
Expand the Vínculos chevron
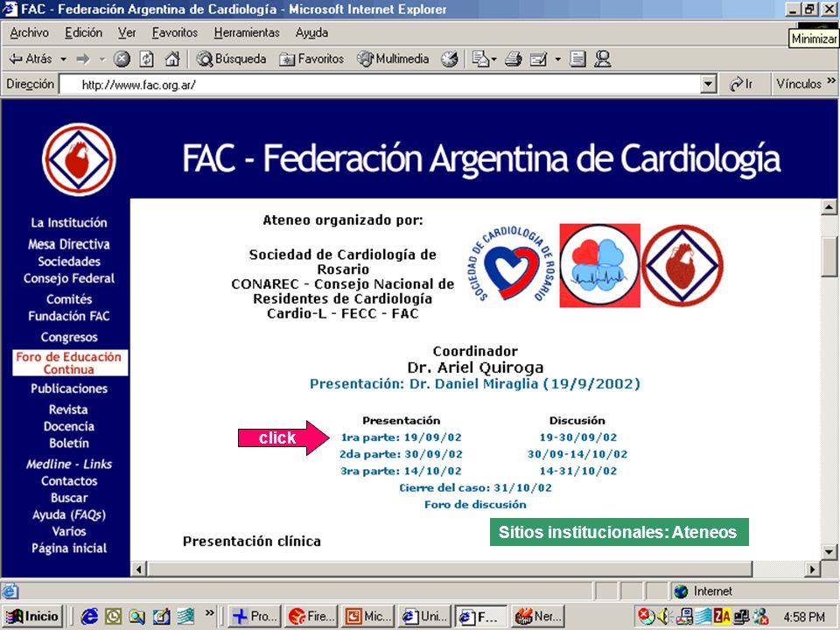(x=831, y=80)
